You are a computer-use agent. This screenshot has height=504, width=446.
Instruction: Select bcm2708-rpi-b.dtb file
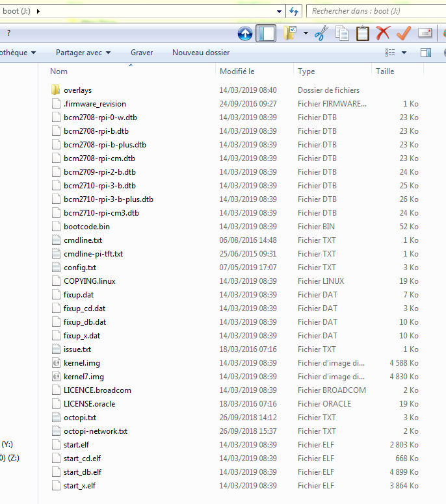[96, 131]
